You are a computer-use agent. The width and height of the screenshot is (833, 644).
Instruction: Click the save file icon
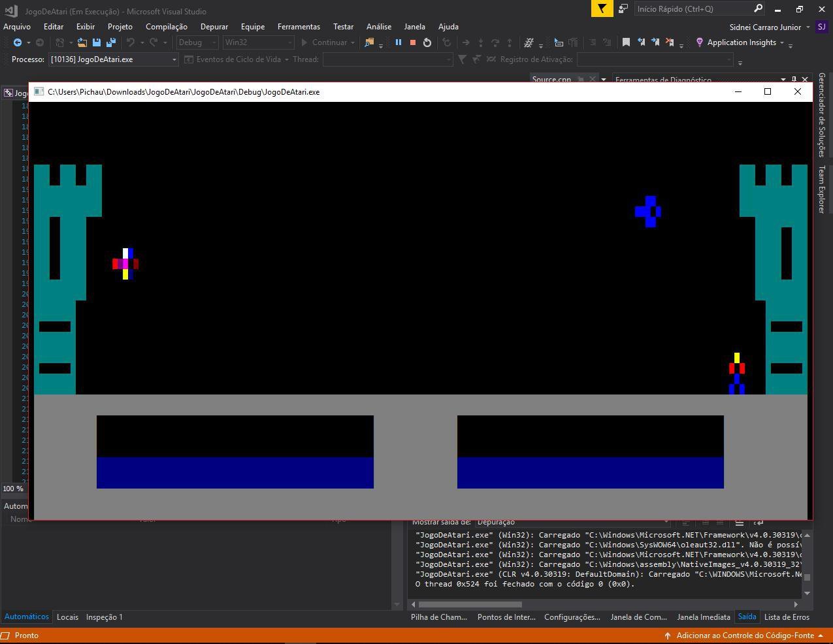coord(97,42)
